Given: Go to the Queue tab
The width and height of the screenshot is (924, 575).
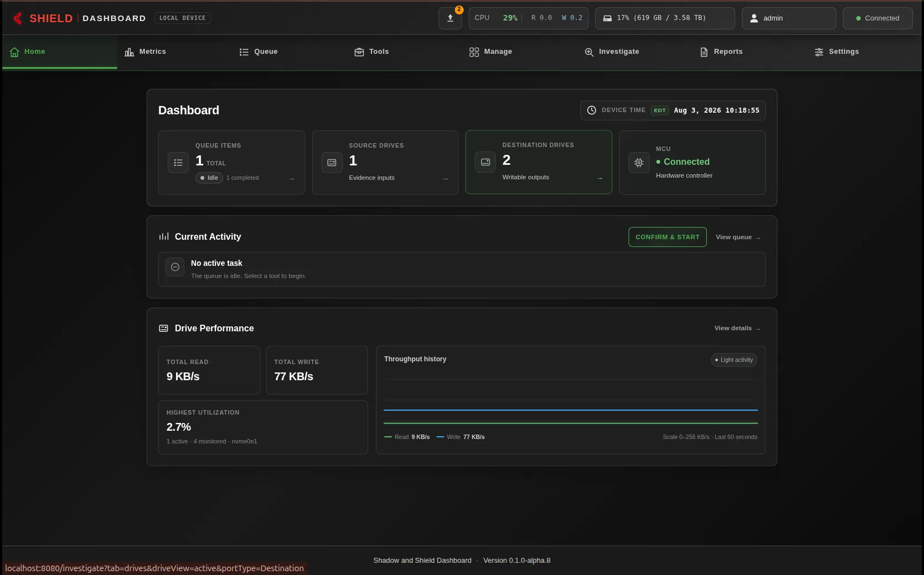Looking at the screenshot, I should point(289,52).
